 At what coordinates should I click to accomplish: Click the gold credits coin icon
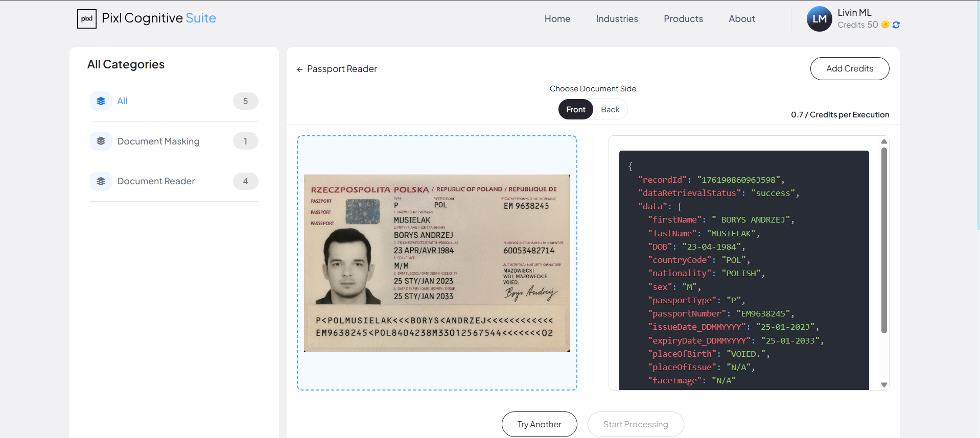click(885, 25)
